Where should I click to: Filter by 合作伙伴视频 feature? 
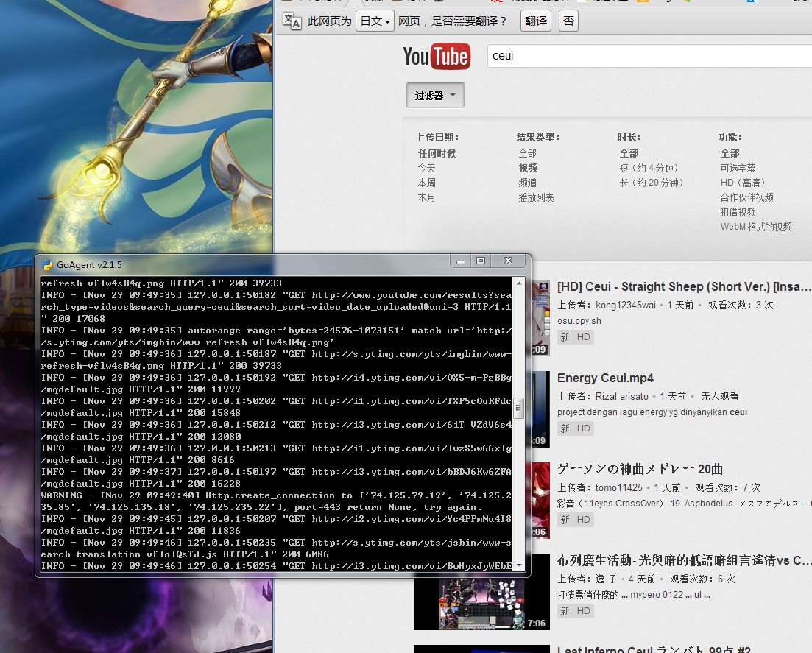pyautogui.click(x=746, y=197)
